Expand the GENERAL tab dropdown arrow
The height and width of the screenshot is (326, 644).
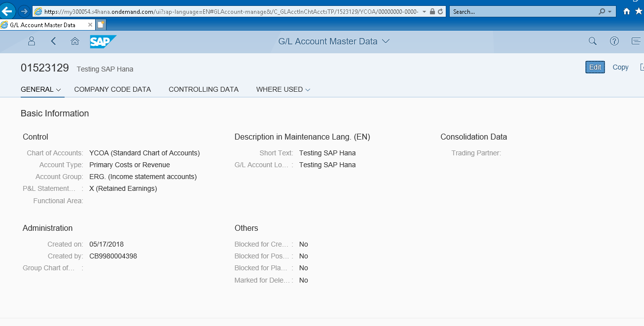coord(58,90)
